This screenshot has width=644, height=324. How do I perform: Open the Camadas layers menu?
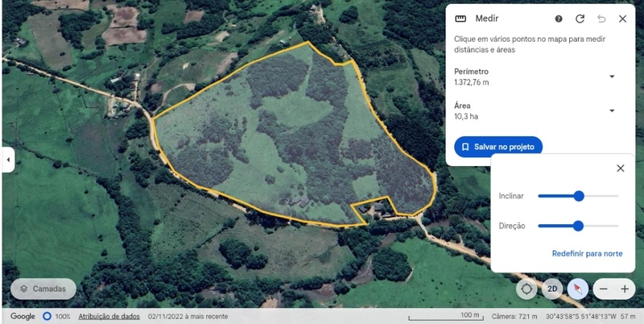click(x=43, y=289)
